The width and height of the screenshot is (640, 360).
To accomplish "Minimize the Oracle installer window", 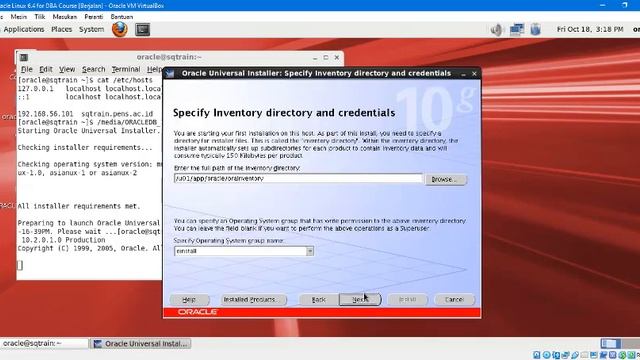I will pos(463,74).
